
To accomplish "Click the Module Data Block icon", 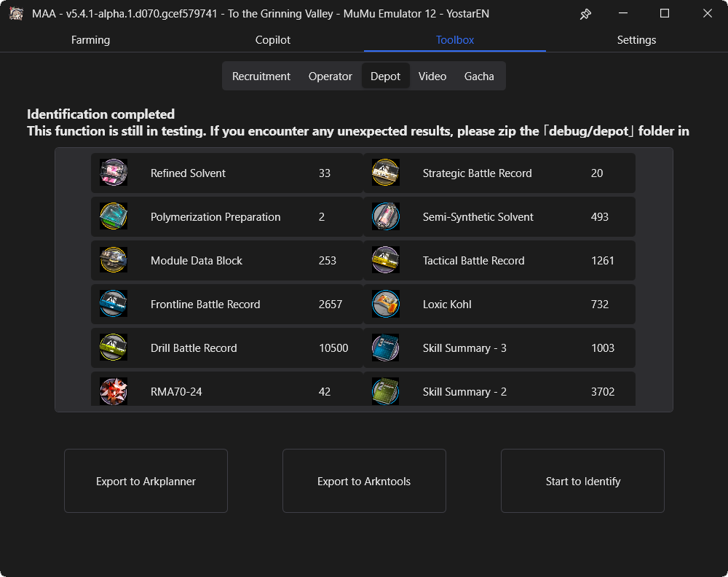I will coord(114,260).
